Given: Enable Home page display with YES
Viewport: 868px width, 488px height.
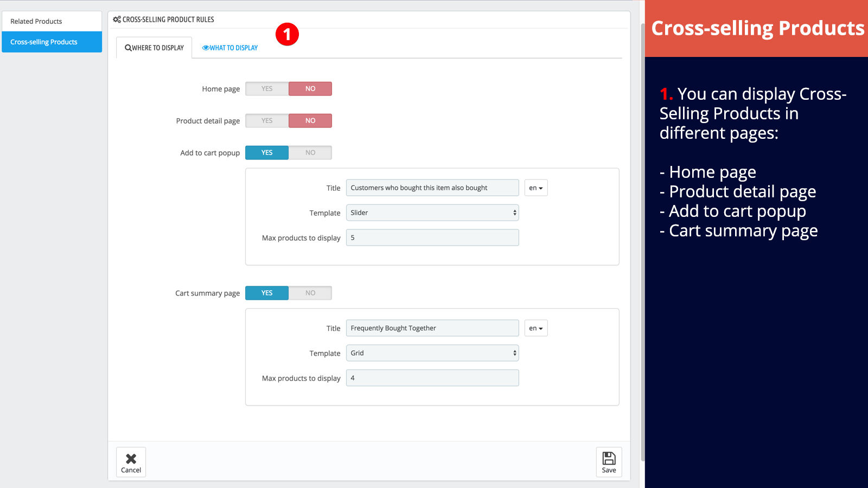Looking at the screenshot, I should pos(267,89).
